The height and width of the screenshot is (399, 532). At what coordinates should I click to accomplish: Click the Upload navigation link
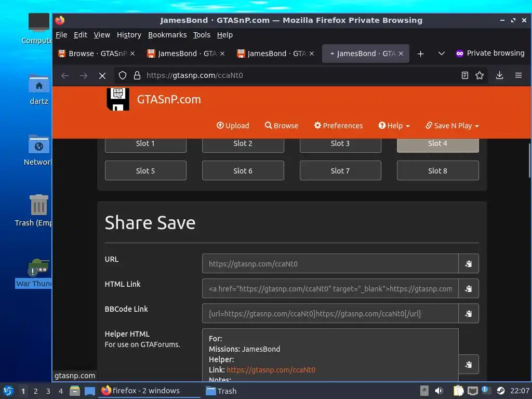233,126
